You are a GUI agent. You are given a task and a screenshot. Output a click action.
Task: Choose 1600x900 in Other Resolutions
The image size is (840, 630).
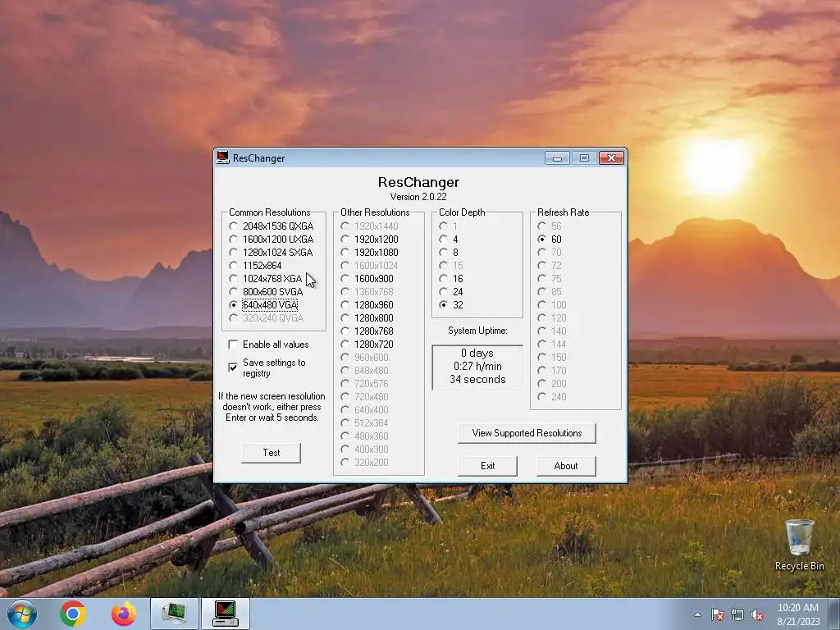click(367, 279)
